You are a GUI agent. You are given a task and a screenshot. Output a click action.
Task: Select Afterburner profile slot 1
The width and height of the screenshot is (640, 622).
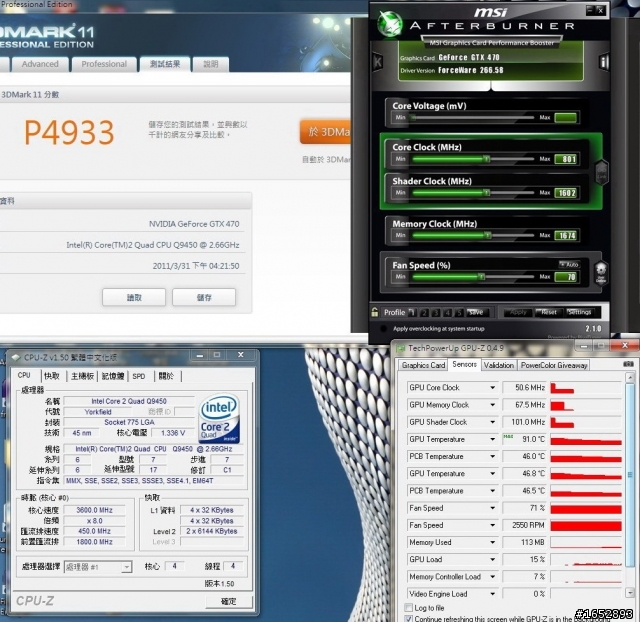coord(412,313)
